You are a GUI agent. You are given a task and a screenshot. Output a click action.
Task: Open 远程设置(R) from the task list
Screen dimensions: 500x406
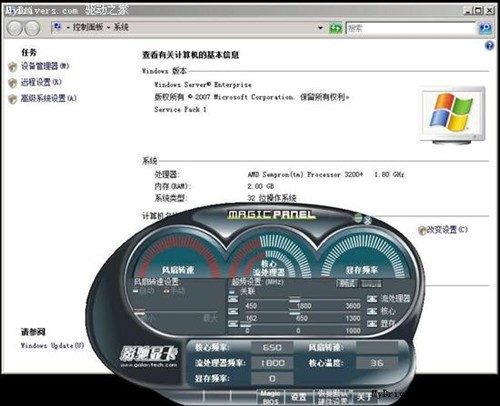click(41, 82)
